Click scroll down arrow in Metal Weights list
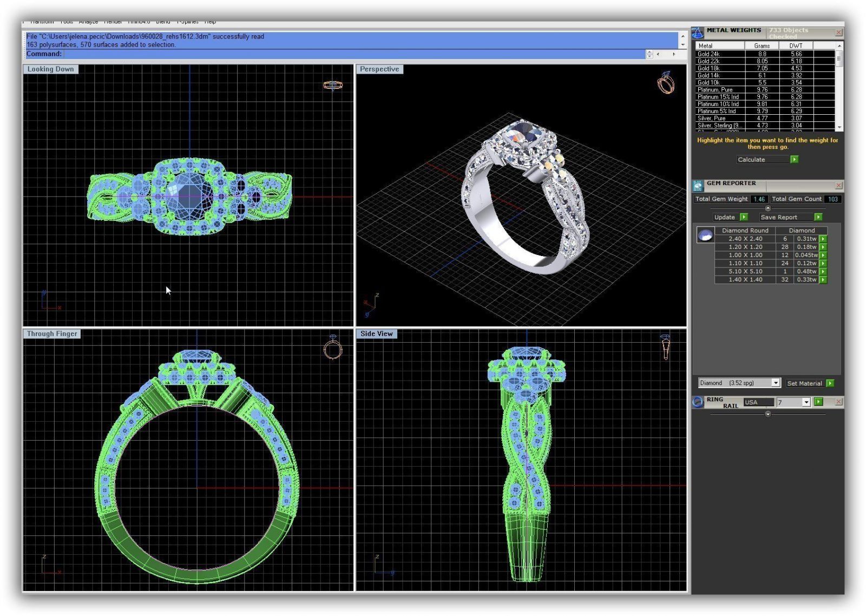 coord(839,127)
